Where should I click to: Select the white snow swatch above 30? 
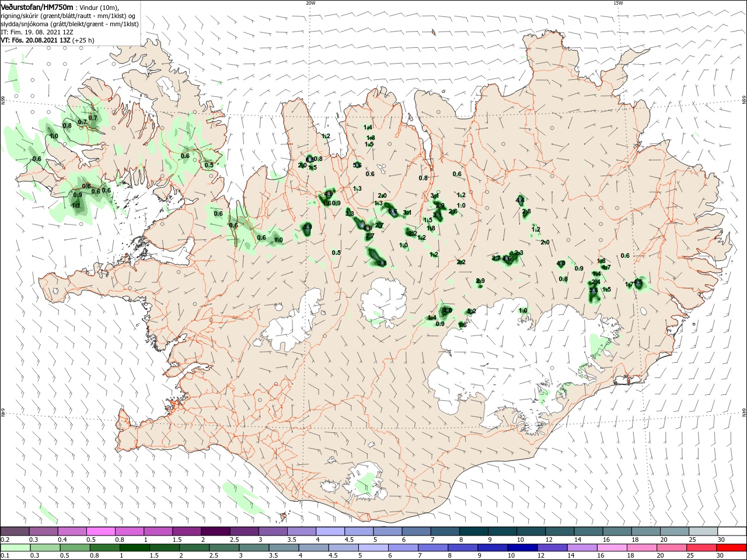click(732, 531)
